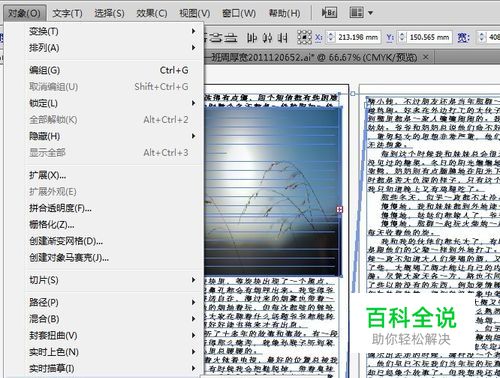Click the placed sunset image on artboard

pyautogui.click(x=273, y=192)
